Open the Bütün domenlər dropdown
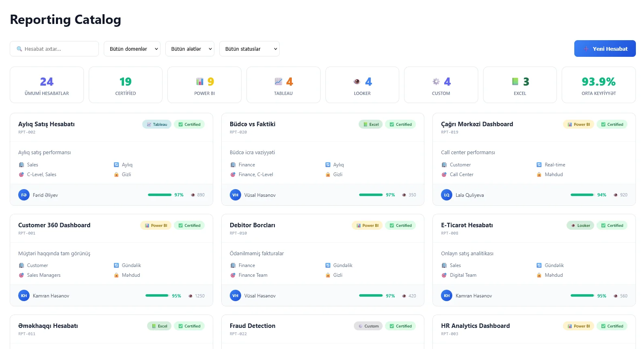The width and height of the screenshot is (644, 349). point(132,49)
